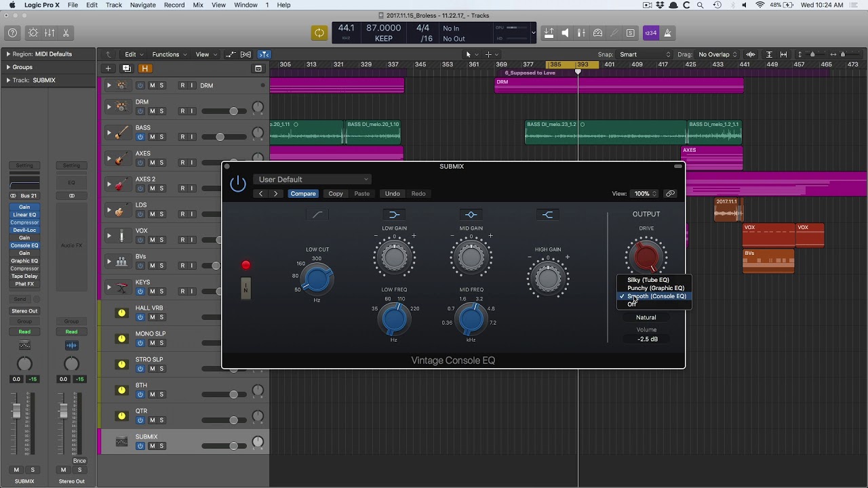Expand the BASS track disclosure triangle
This screenshot has height=488, width=868.
(x=108, y=133)
